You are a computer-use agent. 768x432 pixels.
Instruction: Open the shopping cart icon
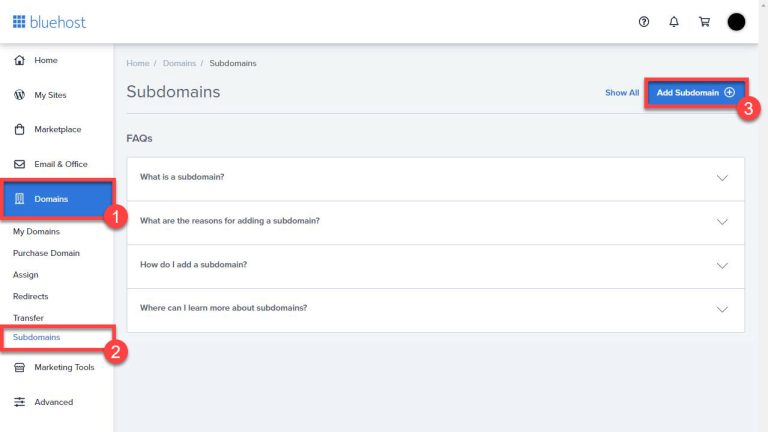click(x=704, y=22)
